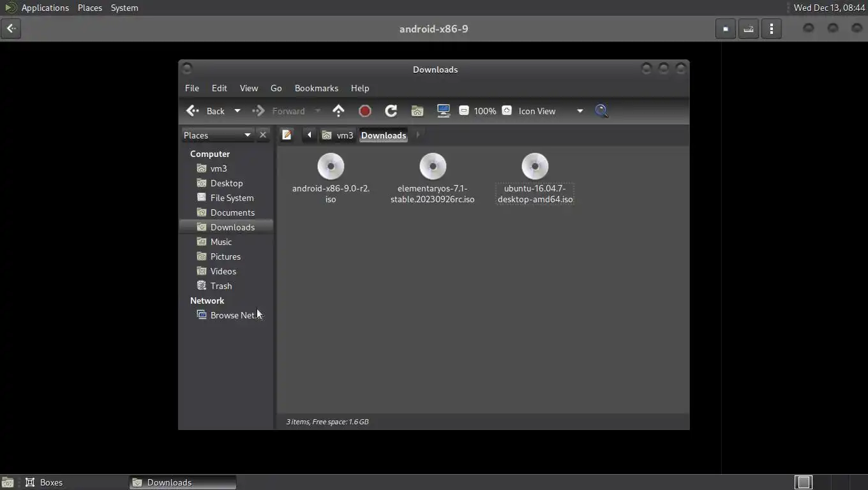Image resolution: width=868 pixels, height=490 pixels.
Task: Open Pictures in the sidebar
Action: click(227, 256)
